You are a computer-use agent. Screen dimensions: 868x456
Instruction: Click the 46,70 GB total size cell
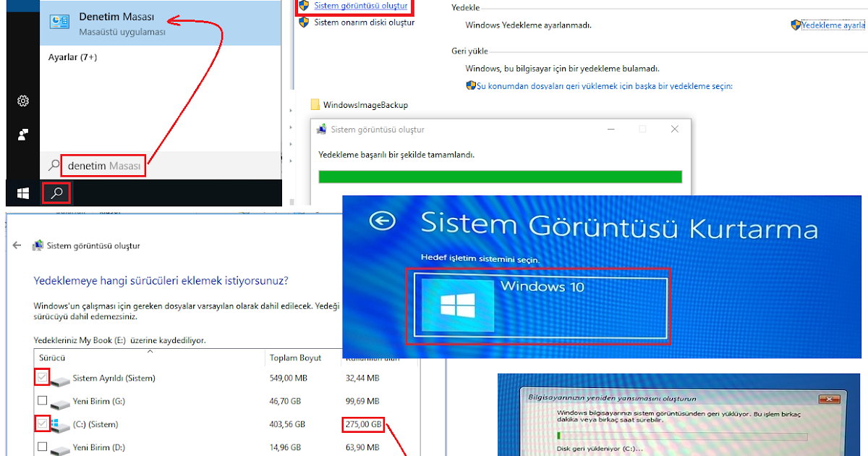(286, 402)
